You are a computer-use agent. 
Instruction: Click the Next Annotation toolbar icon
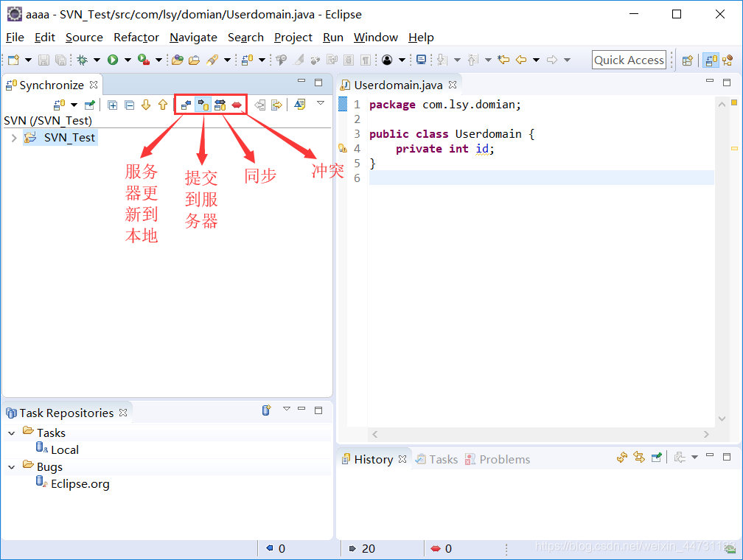tap(442, 60)
